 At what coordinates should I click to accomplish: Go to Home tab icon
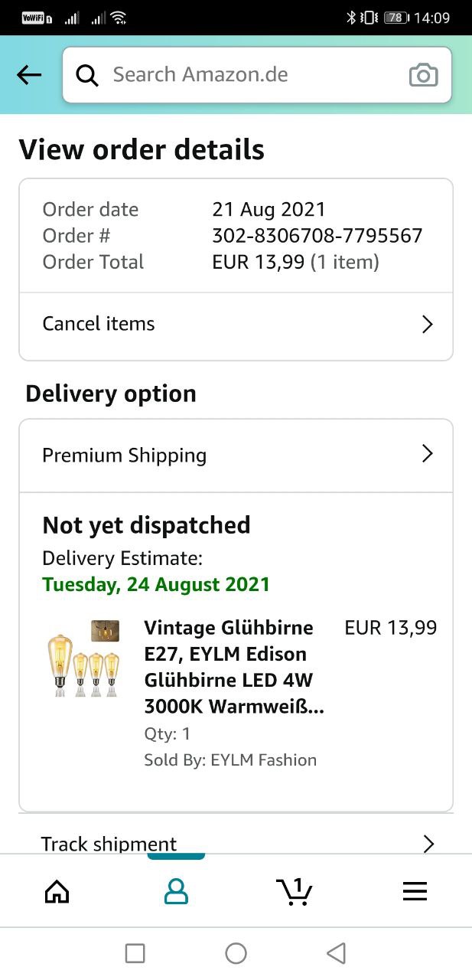57,891
